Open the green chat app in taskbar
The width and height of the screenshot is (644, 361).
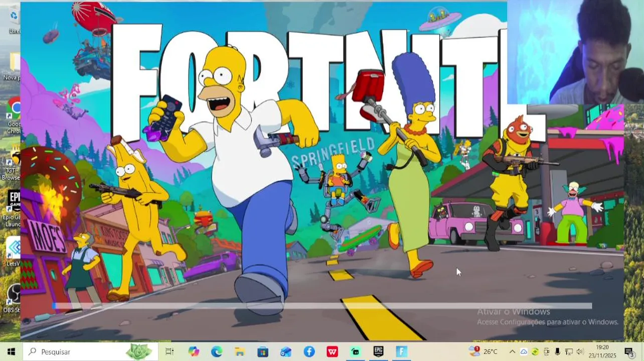tap(355, 351)
